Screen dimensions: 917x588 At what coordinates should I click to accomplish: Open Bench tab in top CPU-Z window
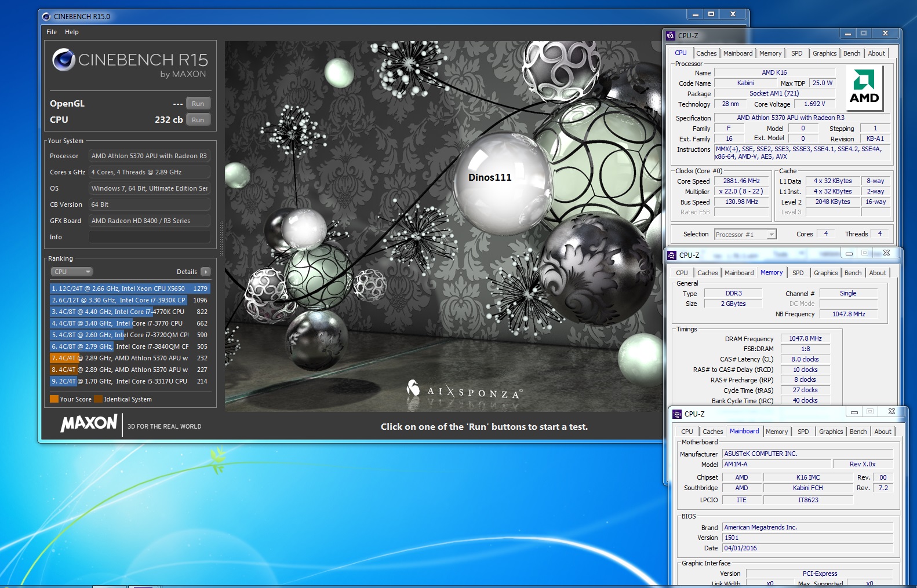[x=851, y=53]
